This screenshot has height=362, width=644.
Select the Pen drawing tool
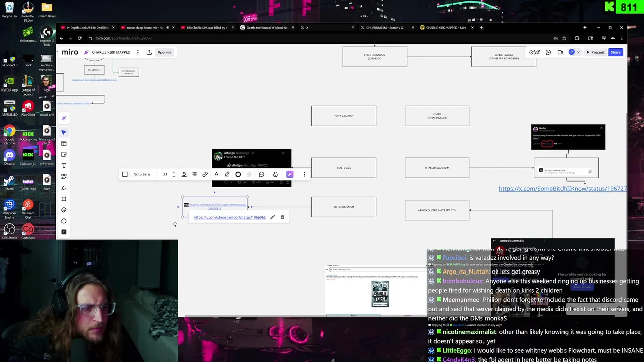point(64,188)
